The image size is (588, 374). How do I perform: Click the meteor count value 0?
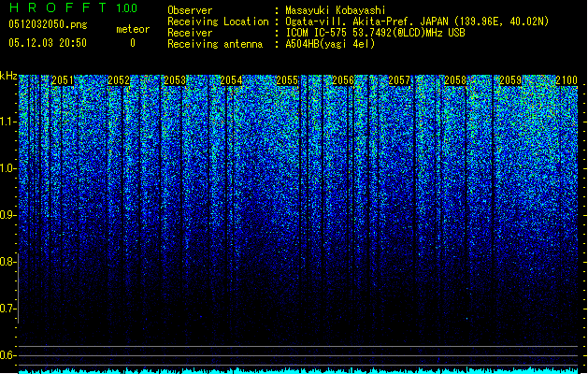coord(133,43)
